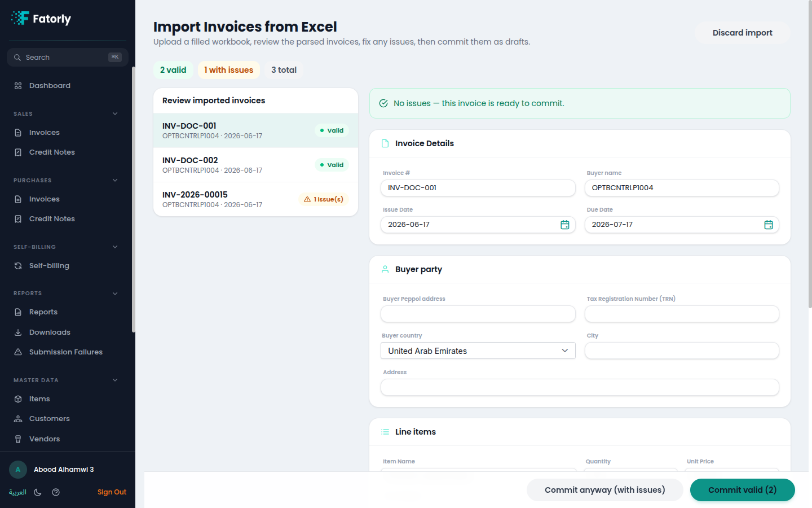
Task: Open the Buyer country dropdown
Action: (478, 351)
